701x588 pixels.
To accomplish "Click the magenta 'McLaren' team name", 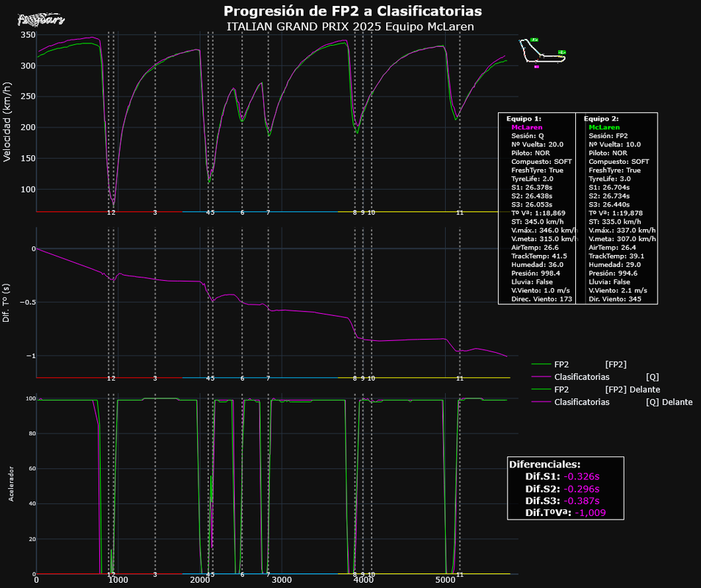I will [x=527, y=127].
